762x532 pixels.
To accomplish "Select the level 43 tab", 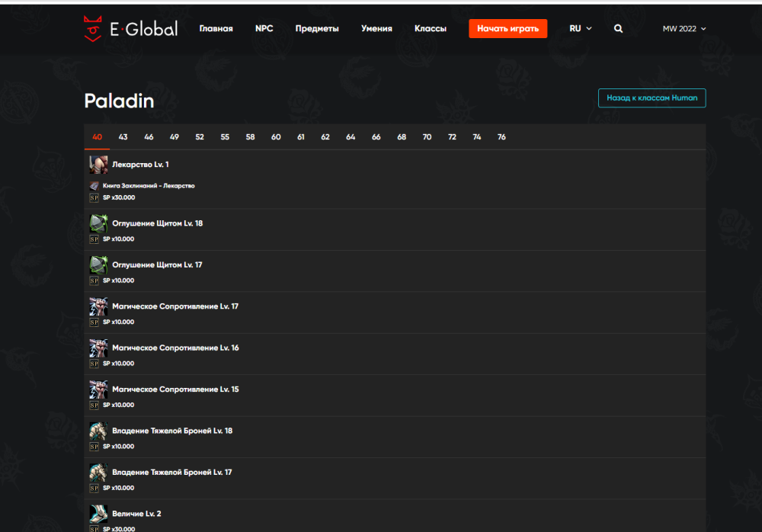I will [x=123, y=137].
